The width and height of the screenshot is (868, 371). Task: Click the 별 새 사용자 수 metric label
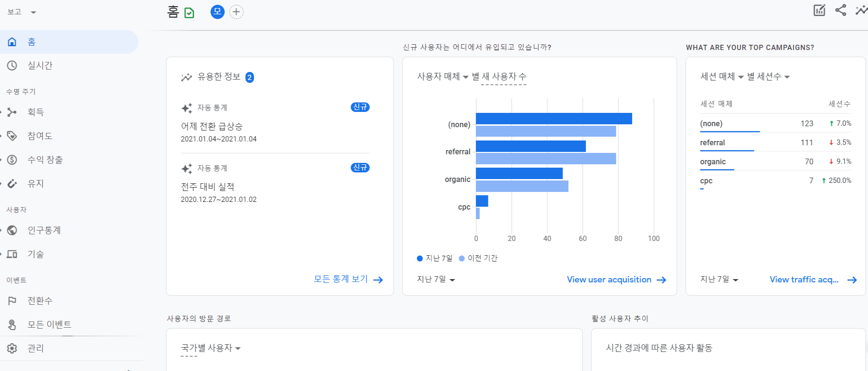coord(499,77)
